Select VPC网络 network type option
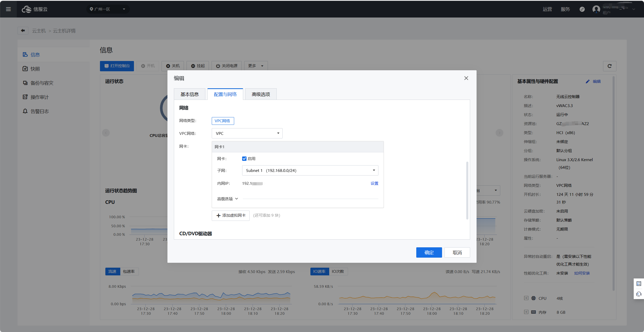Image resolution: width=644 pixels, height=332 pixels. [x=223, y=121]
